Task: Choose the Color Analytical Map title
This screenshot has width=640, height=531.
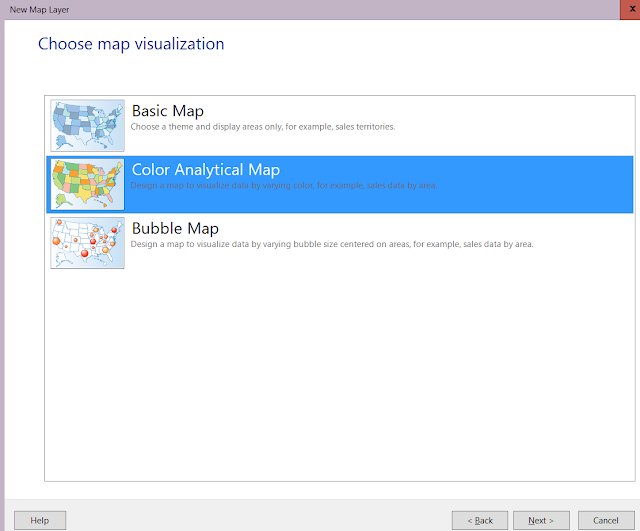Action: [x=206, y=170]
